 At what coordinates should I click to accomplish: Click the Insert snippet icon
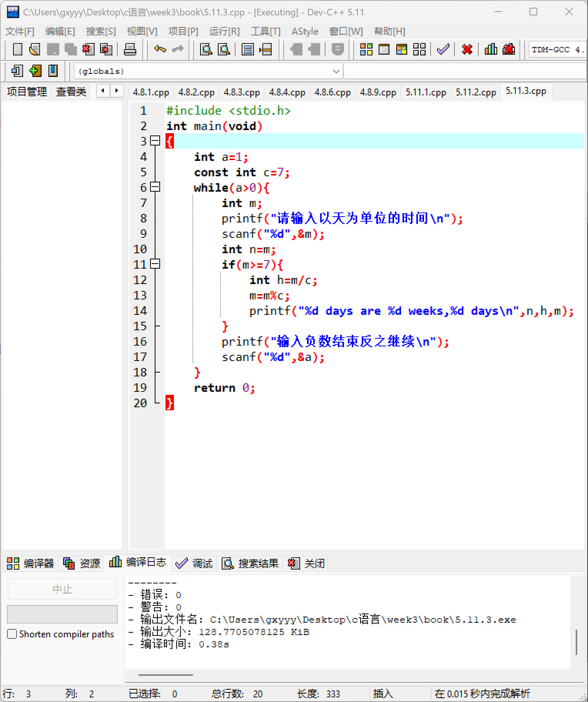point(17,71)
